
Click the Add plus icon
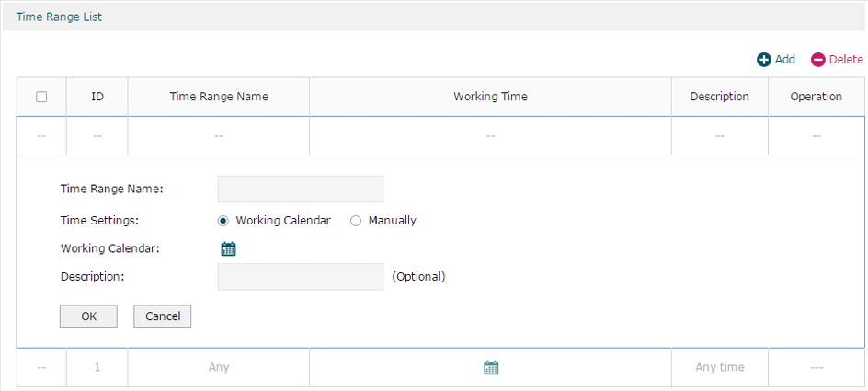(764, 60)
